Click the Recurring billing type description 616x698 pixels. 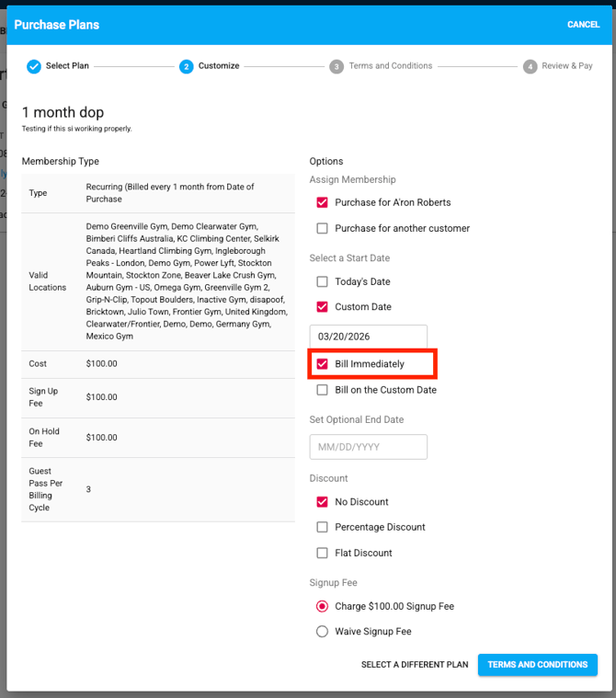coord(170,193)
